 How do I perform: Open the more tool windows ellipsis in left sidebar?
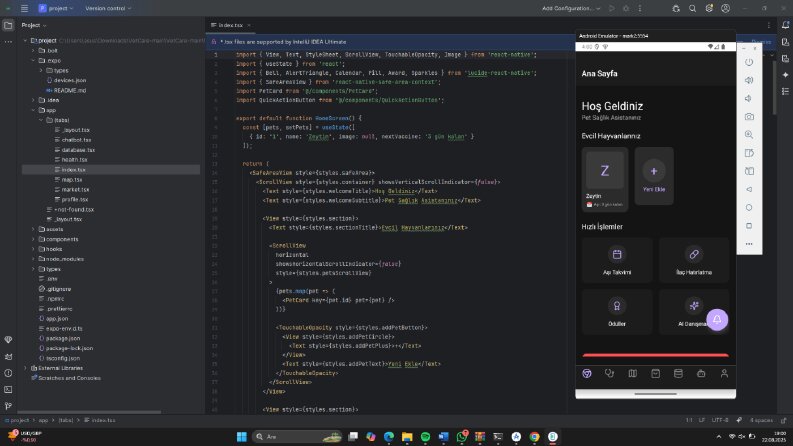[x=8, y=41]
